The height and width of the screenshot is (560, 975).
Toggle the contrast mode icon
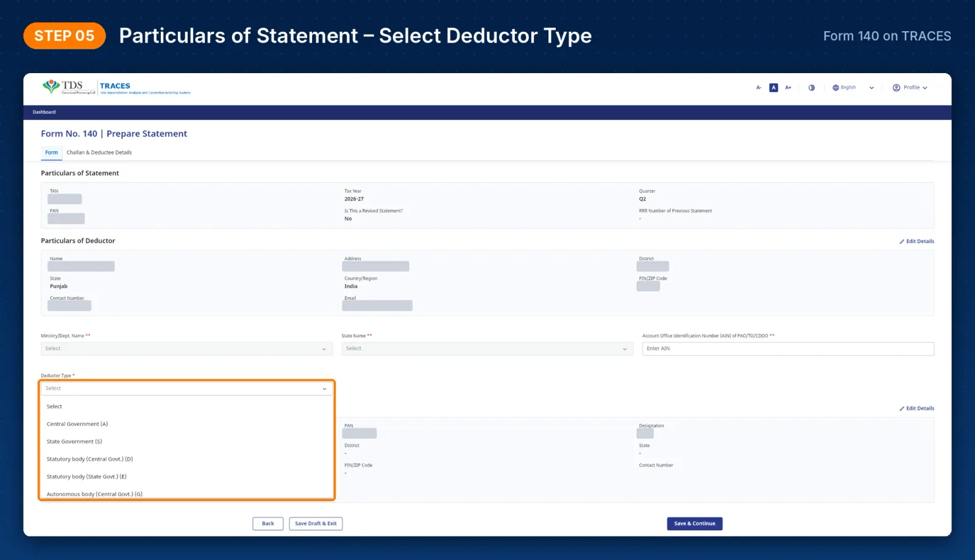point(812,88)
